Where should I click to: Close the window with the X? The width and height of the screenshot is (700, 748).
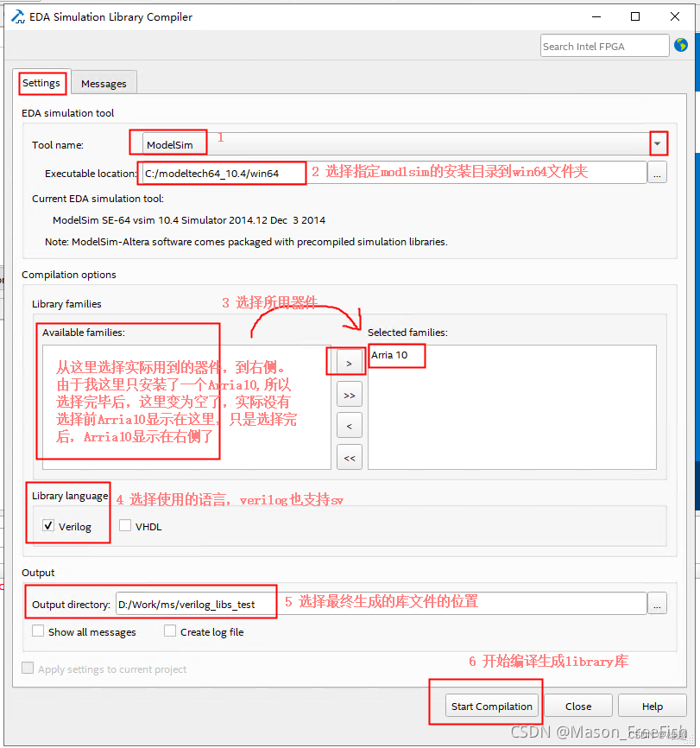coord(674,16)
